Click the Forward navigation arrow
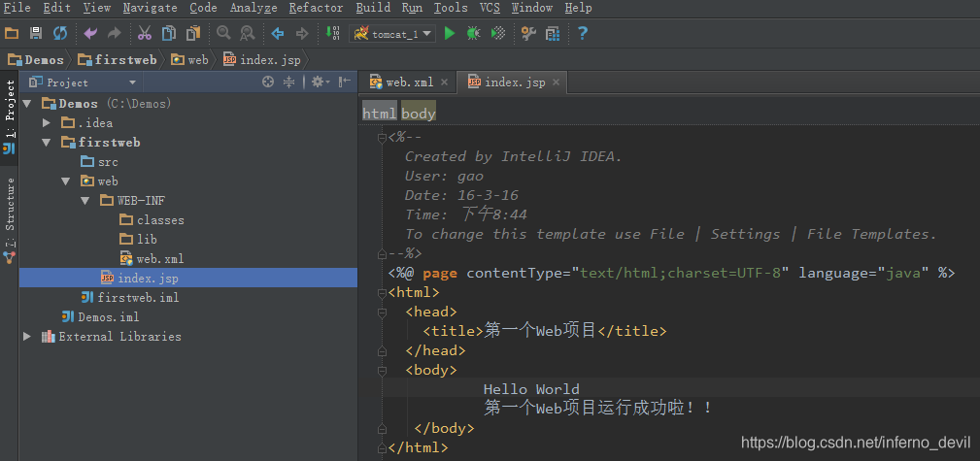Viewport: 980px width, 461px height. (302, 34)
